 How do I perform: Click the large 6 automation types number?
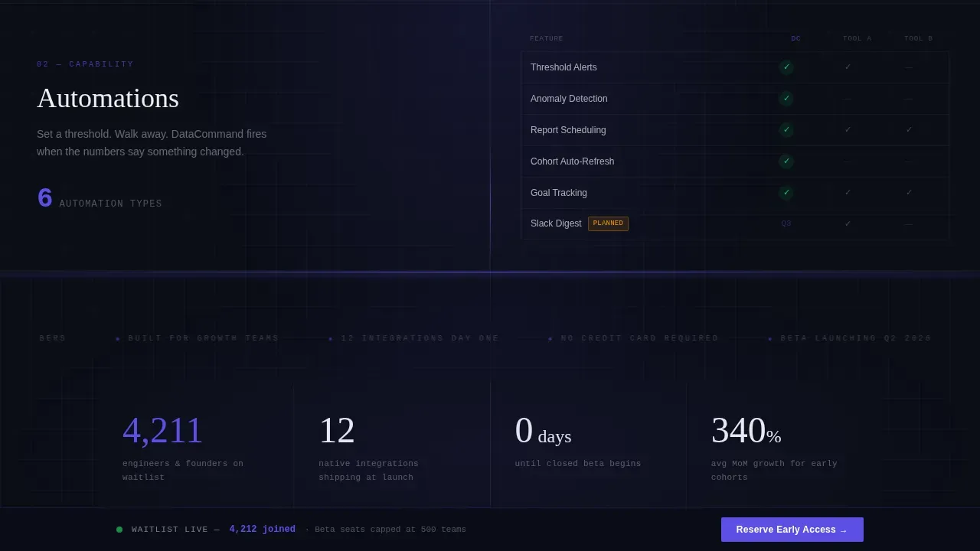click(x=44, y=198)
